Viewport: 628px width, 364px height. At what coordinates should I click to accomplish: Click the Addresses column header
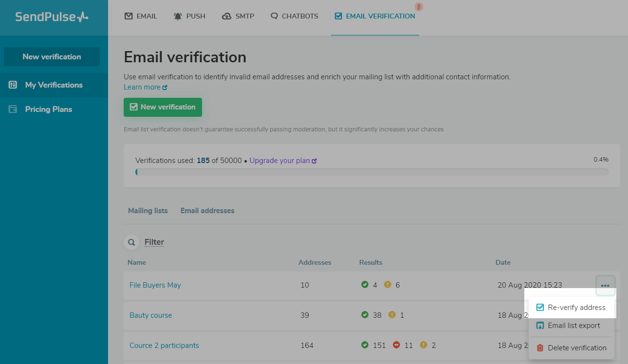314,262
